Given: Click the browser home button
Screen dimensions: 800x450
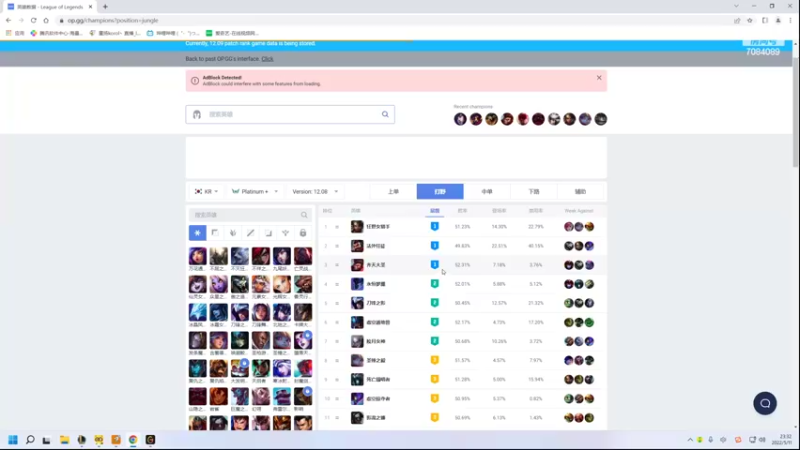Looking at the screenshot, I should (46, 20).
